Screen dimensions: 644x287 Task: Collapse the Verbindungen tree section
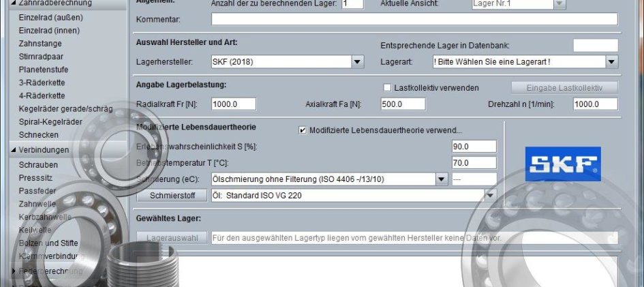coord(15,150)
